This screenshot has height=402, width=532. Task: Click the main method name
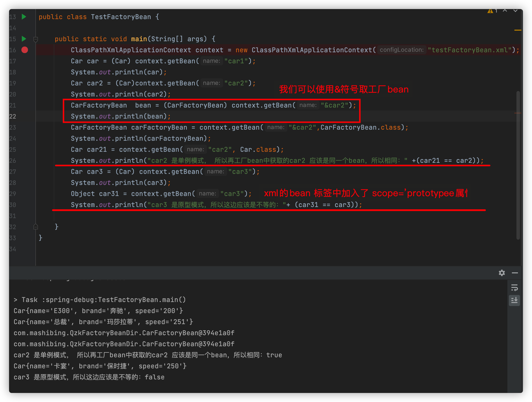pos(139,39)
